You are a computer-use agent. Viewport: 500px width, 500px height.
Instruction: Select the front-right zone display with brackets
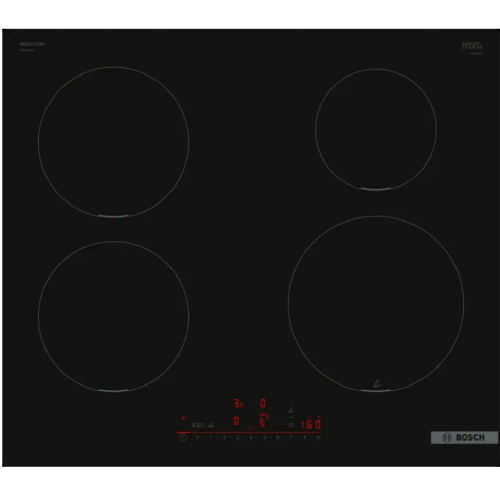tap(263, 421)
